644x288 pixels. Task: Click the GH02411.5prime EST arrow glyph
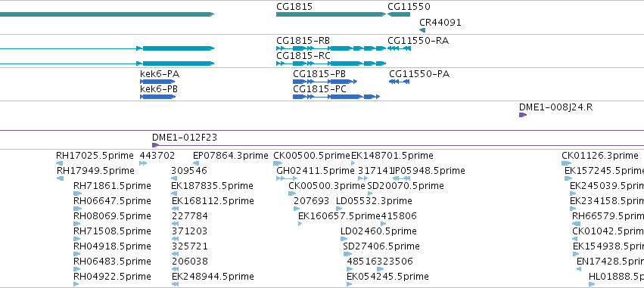287,178
